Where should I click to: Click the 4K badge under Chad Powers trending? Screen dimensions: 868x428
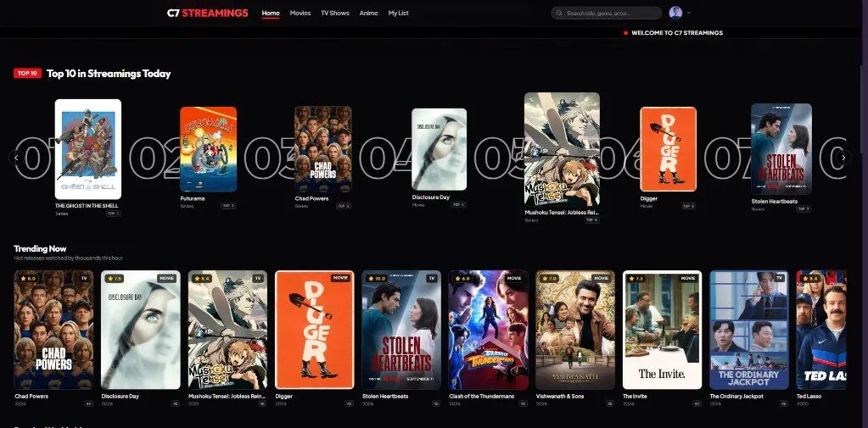click(88, 403)
